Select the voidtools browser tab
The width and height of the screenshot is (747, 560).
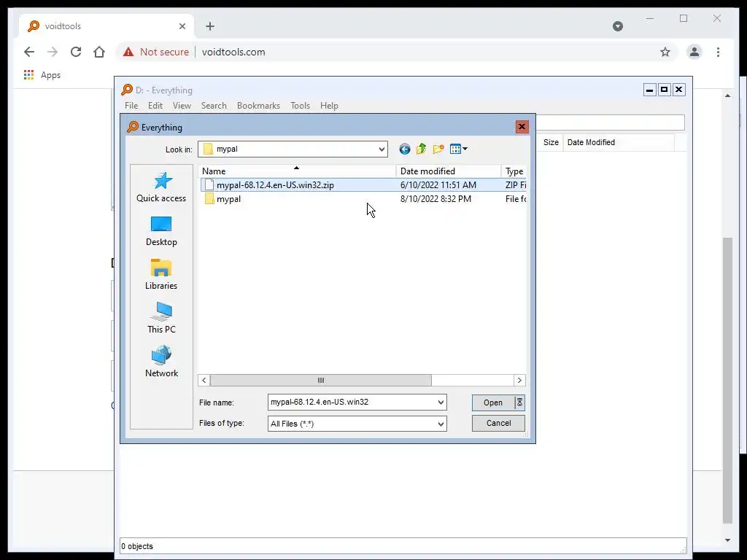pos(107,26)
